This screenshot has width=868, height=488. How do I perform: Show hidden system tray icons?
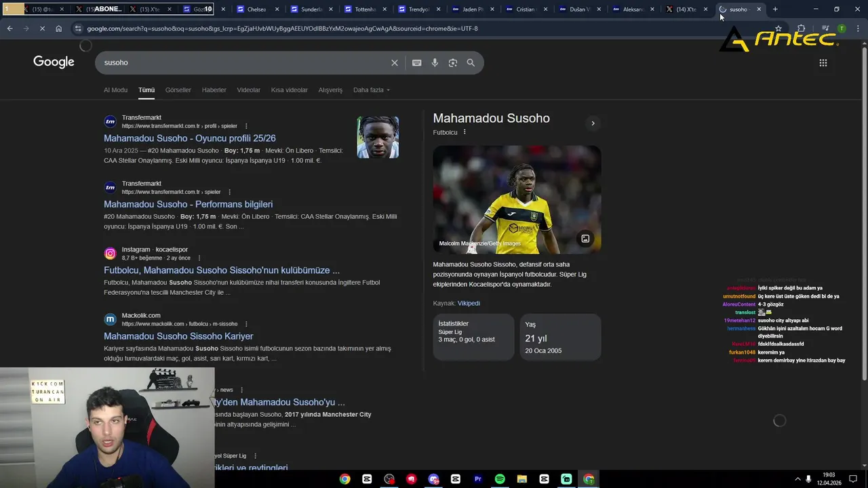[x=797, y=479]
